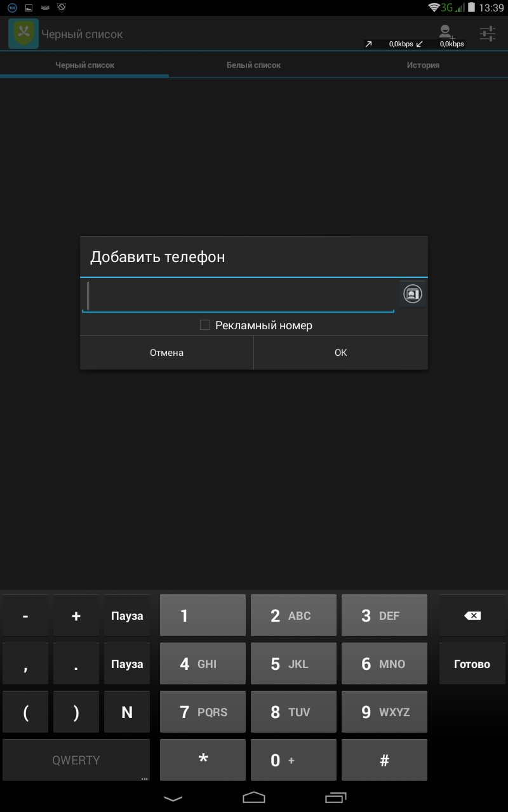This screenshot has height=812, width=508.
Task: Tap the plus key next to minus key
Action: tap(76, 615)
